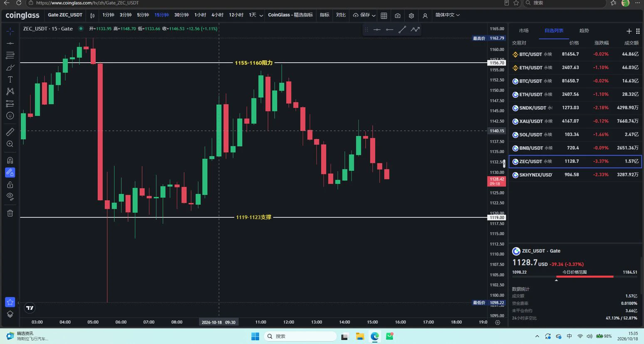Select SOL/USDT row in watchlist

[x=575, y=135]
